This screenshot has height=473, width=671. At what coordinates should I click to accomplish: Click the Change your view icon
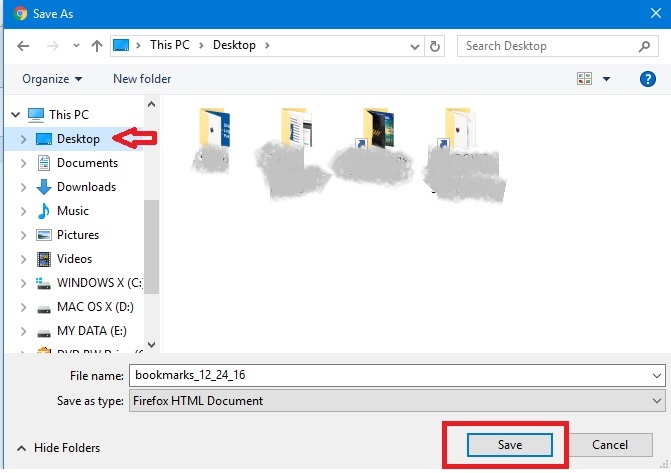[585, 79]
